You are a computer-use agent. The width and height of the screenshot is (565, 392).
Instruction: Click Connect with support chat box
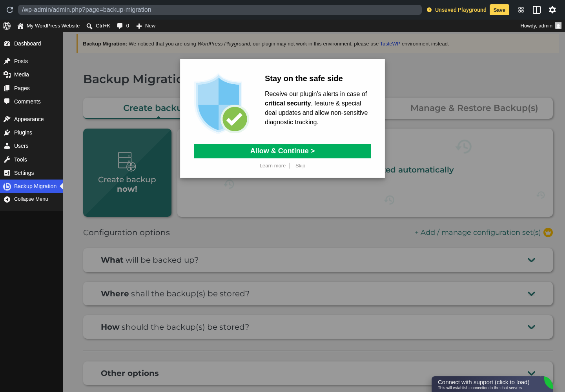click(492, 384)
